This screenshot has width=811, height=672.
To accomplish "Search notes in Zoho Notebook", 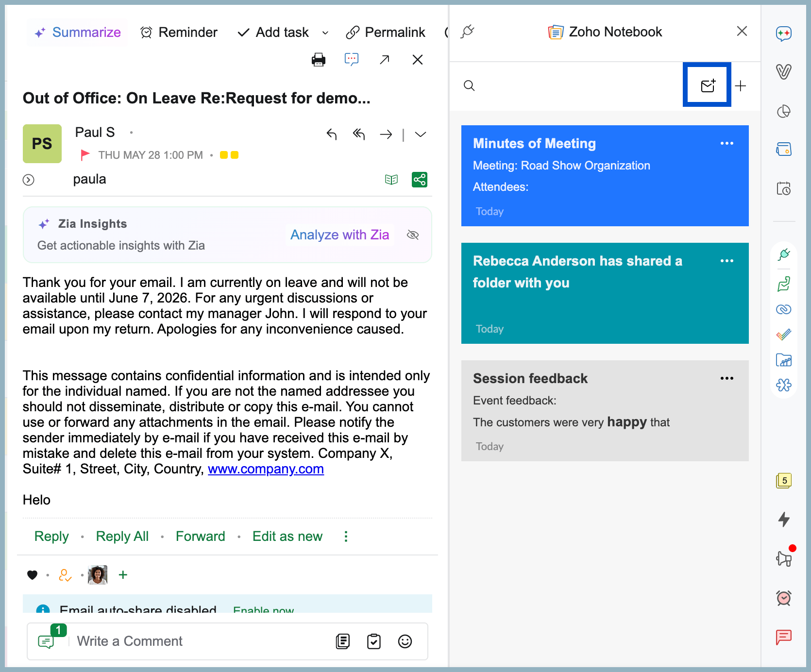I will click(x=469, y=86).
